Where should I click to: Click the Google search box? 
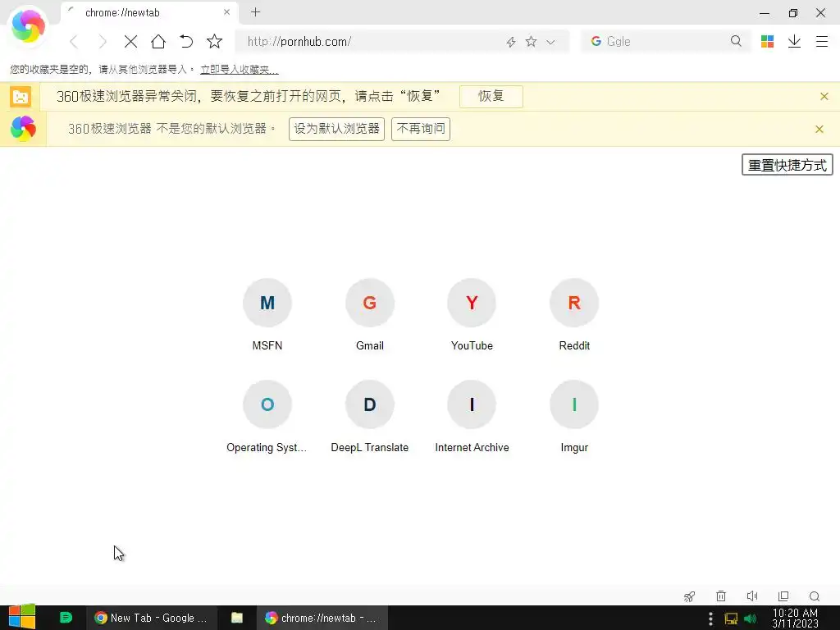[x=664, y=42]
